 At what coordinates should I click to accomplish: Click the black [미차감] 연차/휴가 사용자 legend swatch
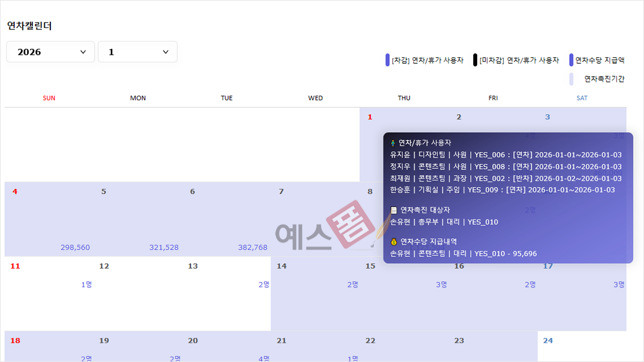[x=475, y=60]
